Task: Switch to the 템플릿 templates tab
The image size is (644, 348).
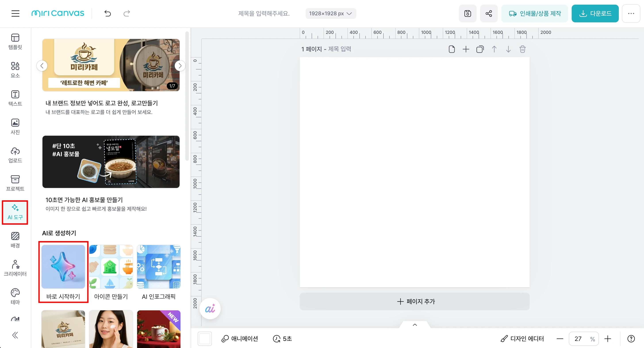Action: tap(15, 42)
